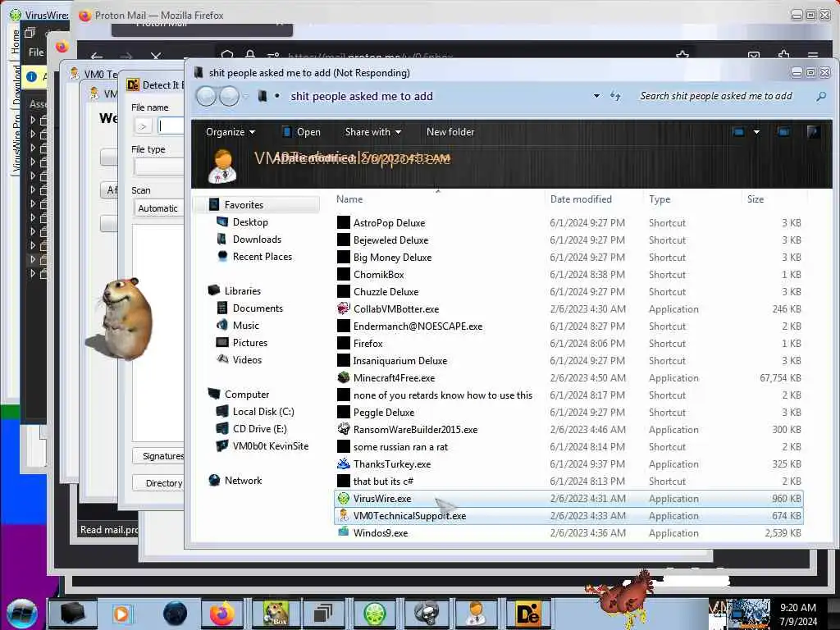Click New folder in Explorer toolbar

(x=450, y=132)
